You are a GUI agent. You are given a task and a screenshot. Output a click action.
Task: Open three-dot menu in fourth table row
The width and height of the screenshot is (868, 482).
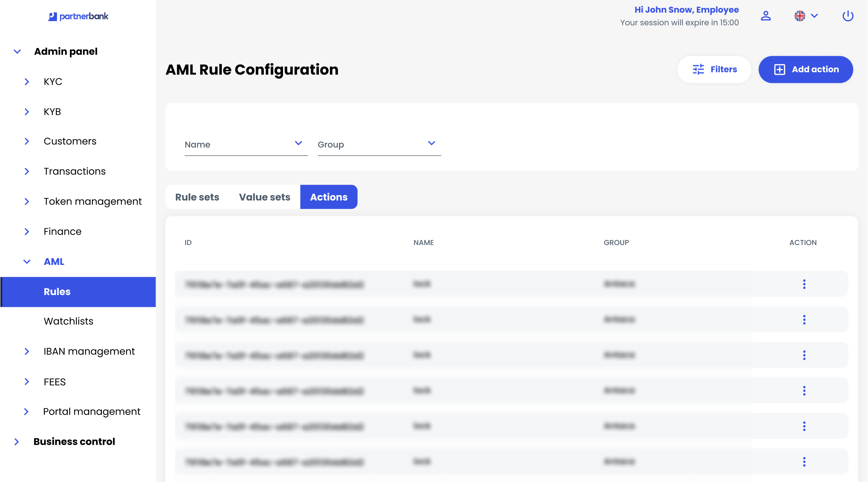804,390
